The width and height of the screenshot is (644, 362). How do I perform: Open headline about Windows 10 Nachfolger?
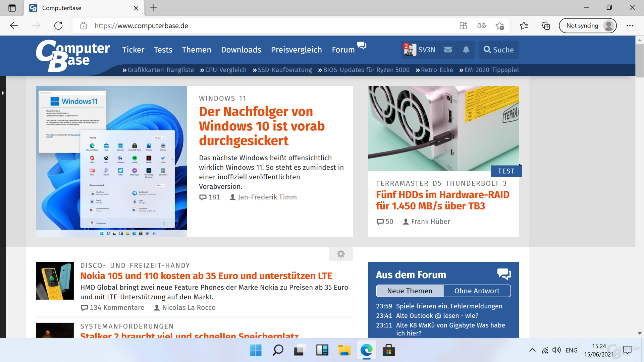(x=262, y=126)
